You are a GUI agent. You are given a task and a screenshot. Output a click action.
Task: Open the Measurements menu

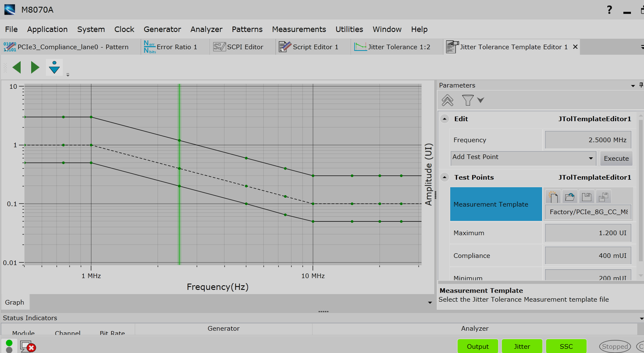[299, 29]
